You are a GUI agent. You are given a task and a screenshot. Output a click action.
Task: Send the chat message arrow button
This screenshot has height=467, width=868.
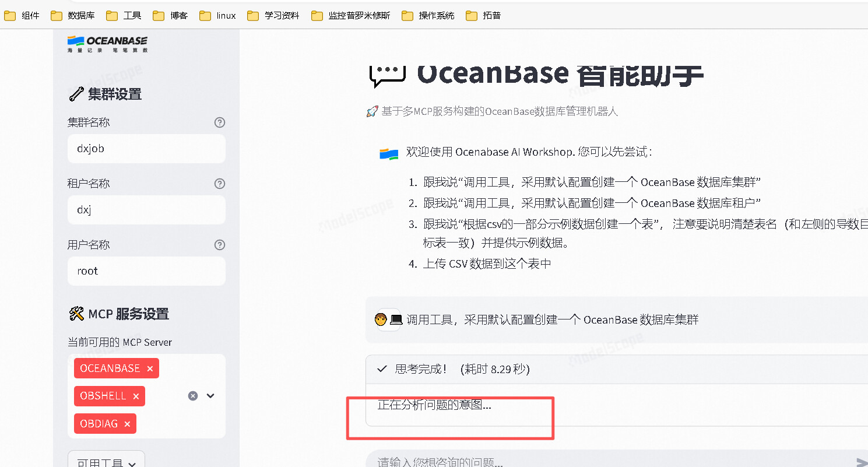[862, 462]
